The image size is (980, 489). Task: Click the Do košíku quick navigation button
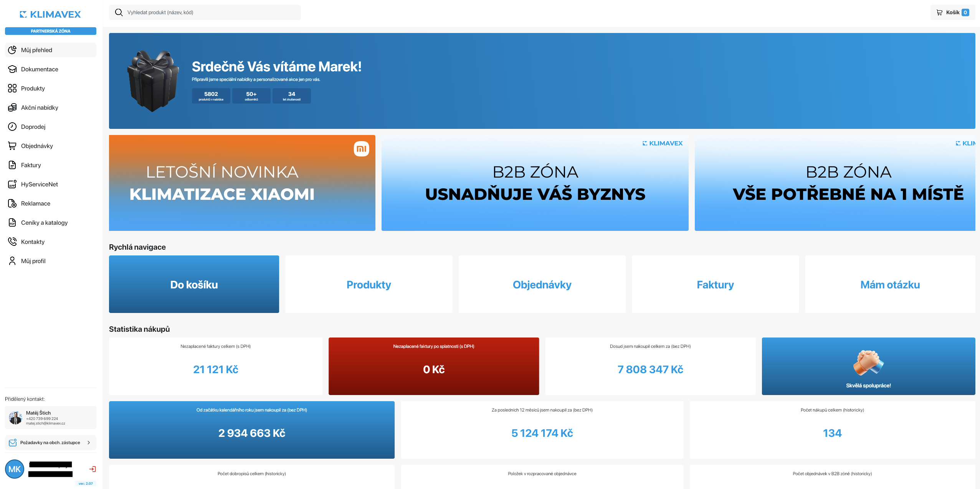(194, 284)
